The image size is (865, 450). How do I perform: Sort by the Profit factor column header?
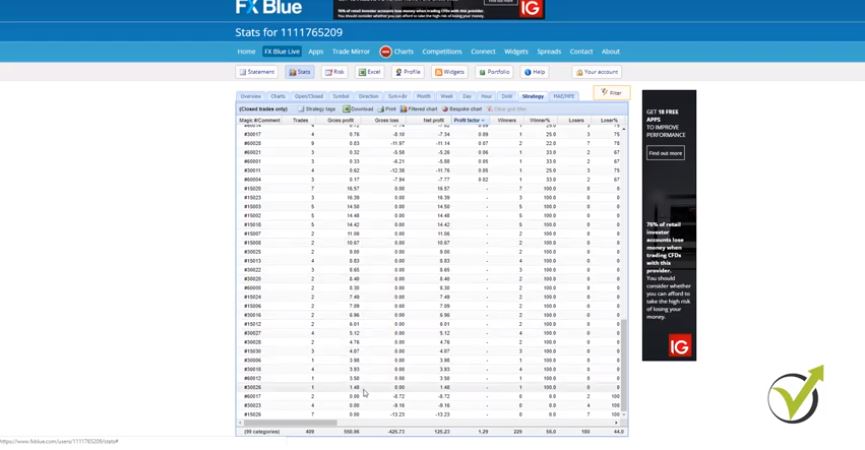click(469, 120)
